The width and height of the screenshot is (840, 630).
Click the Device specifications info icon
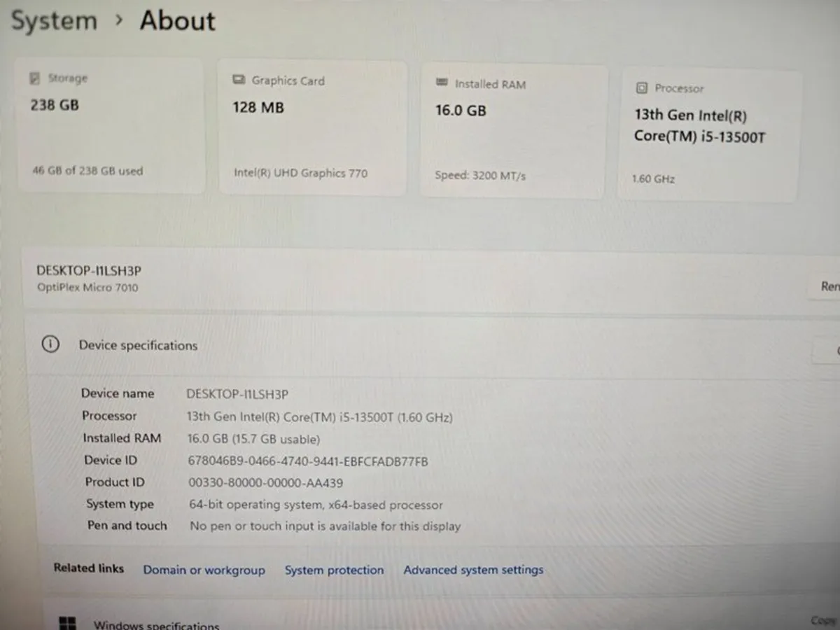(50, 344)
